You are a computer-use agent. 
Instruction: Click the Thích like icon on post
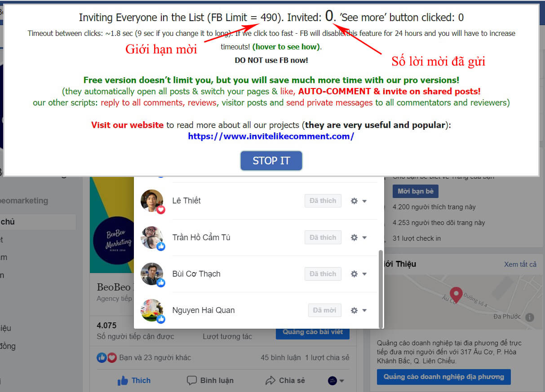[x=123, y=381]
